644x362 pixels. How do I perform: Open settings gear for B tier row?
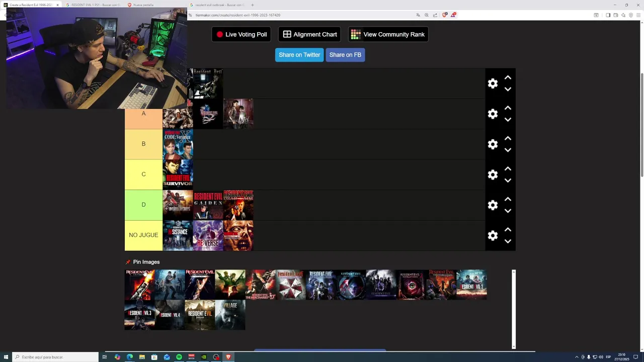[x=493, y=144]
